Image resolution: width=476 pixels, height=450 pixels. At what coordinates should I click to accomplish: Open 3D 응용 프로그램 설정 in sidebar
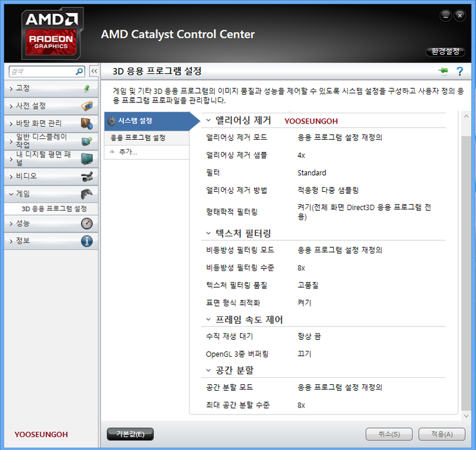(x=54, y=209)
